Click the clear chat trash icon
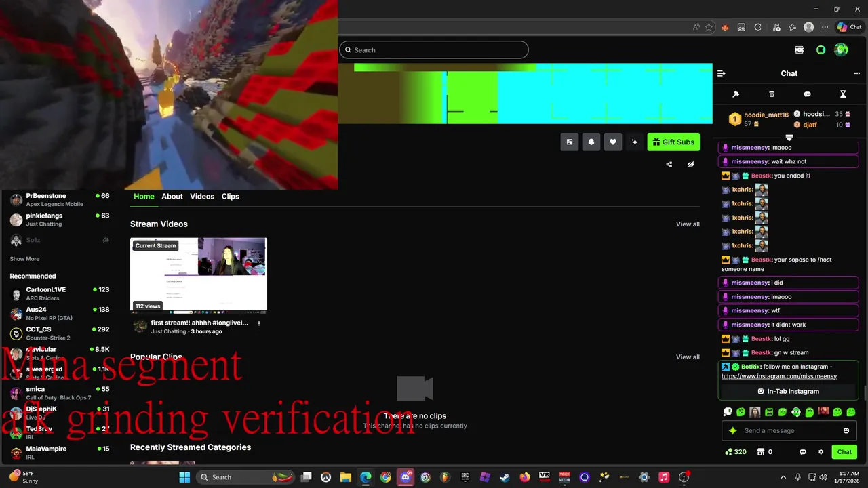The width and height of the screenshot is (868, 488). [772, 94]
